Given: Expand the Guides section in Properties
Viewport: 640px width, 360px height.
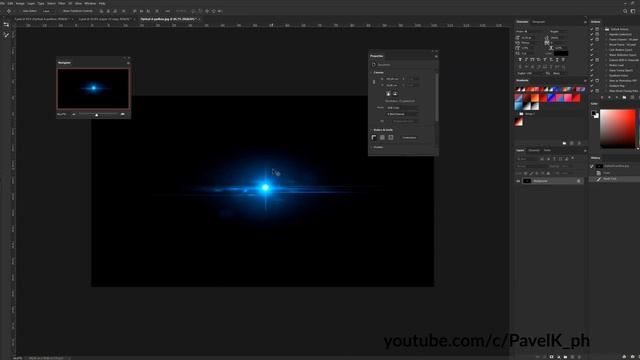Looking at the screenshot, I should (371, 147).
